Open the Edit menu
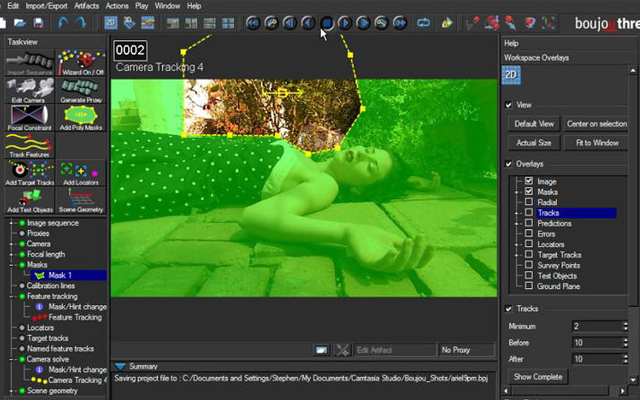This screenshot has width=640, height=400. click(13, 6)
